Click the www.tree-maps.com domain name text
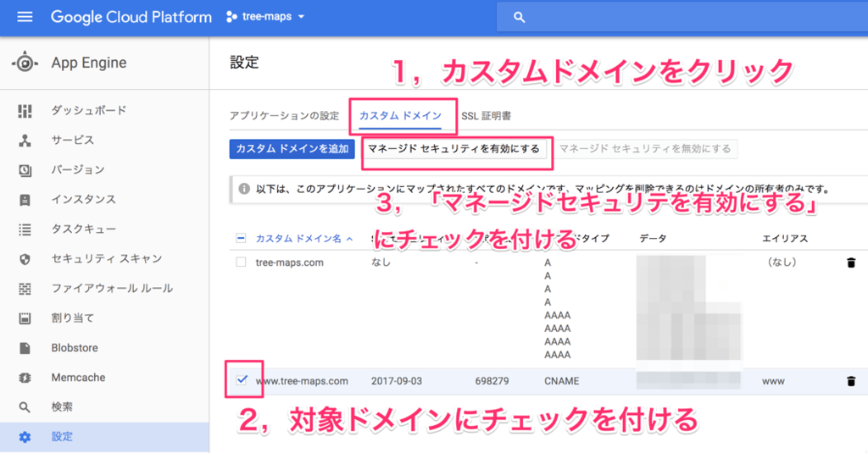Viewport: 868px width, 453px height. tap(302, 381)
